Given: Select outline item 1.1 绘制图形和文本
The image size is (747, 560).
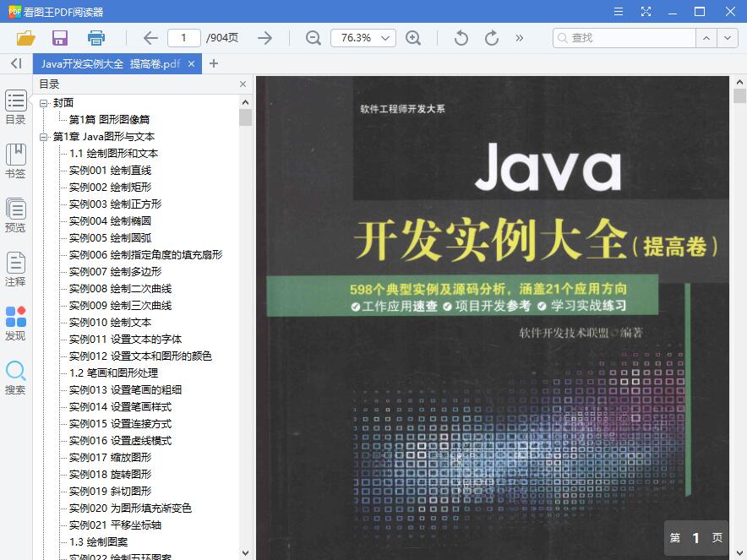Looking at the screenshot, I should 113,154.
